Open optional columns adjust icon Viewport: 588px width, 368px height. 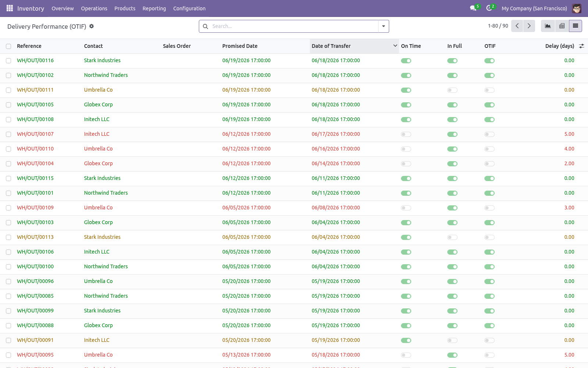[581, 46]
